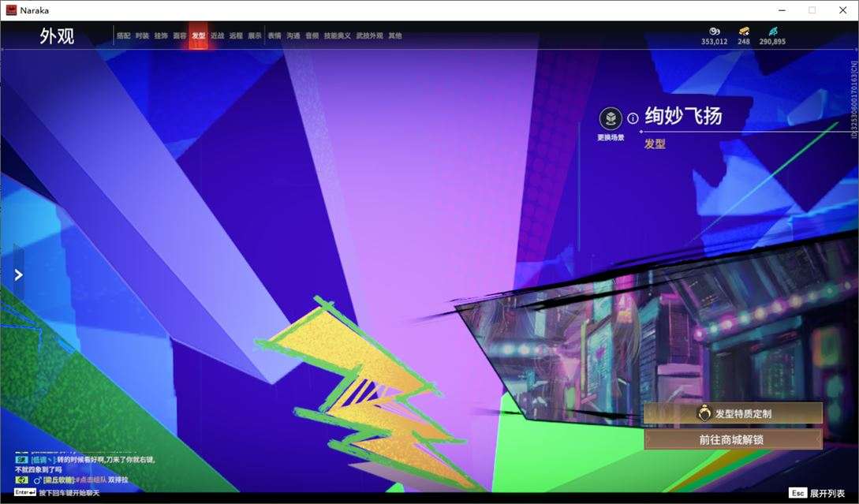This screenshot has height=504, width=859.
Task: Open the 表情 tab
Action: pyautogui.click(x=275, y=35)
